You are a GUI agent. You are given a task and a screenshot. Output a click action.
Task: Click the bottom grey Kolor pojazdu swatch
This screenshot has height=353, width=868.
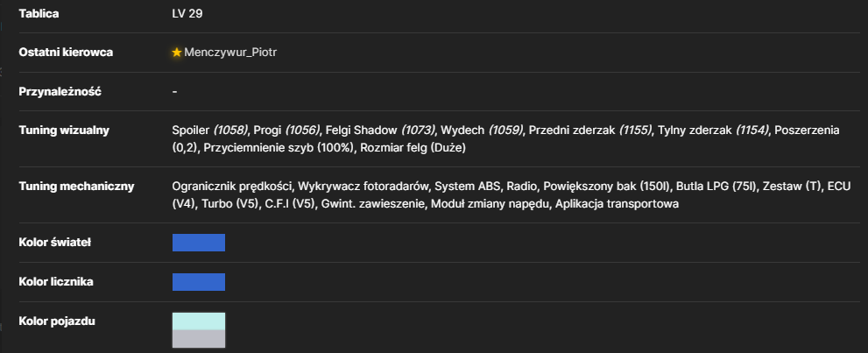pos(199,339)
